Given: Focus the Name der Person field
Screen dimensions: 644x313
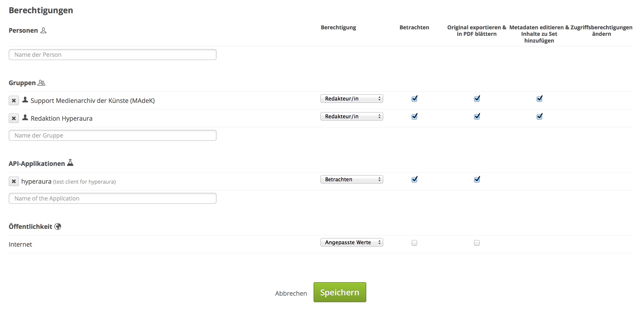Looking at the screenshot, I should 113,55.
